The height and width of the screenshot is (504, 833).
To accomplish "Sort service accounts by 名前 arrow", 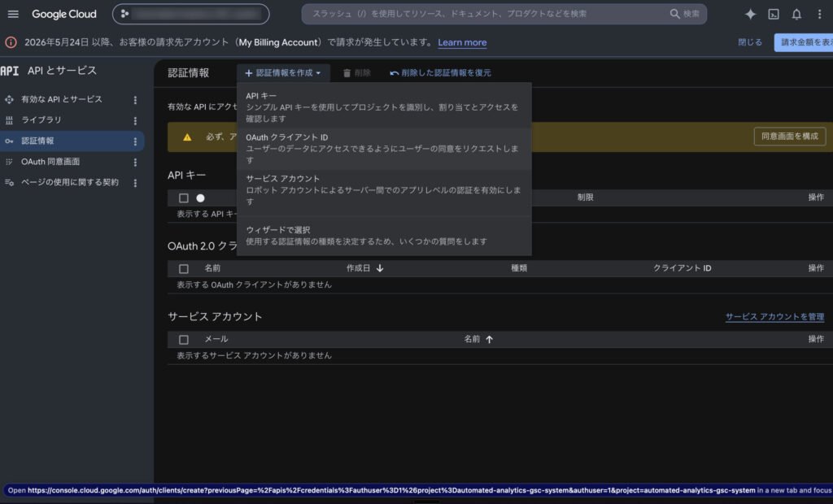I will tap(489, 339).
